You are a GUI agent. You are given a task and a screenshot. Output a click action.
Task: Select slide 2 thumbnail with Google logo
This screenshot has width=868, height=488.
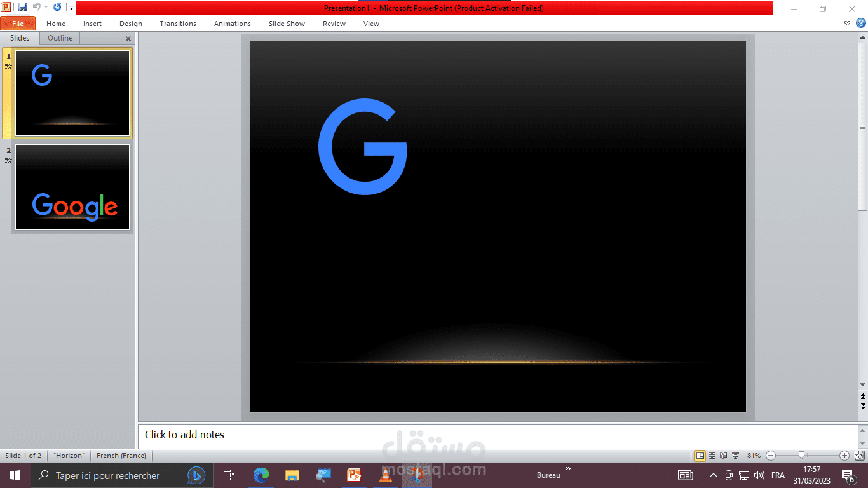pyautogui.click(x=72, y=187)
